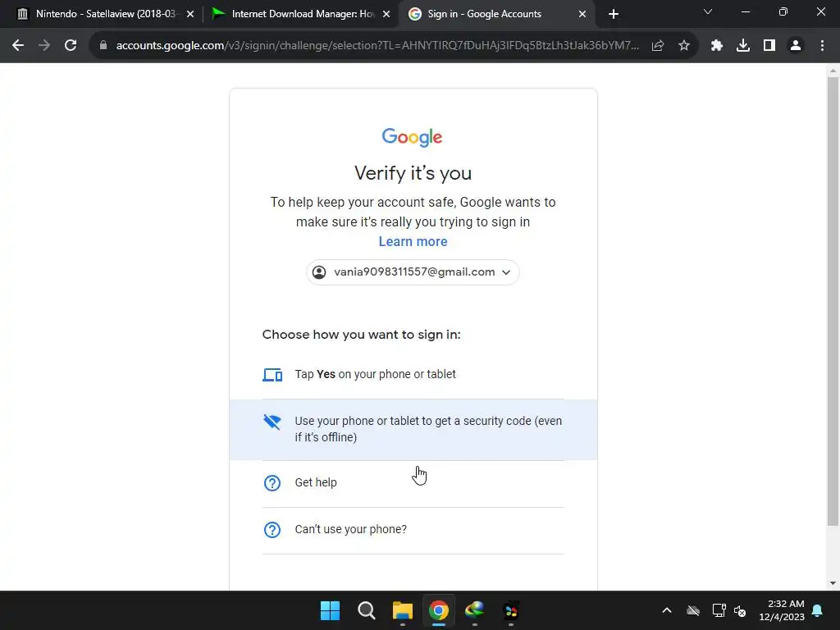
Task: Go back using the browser back arrow
Action: click(x=18, y=46)
